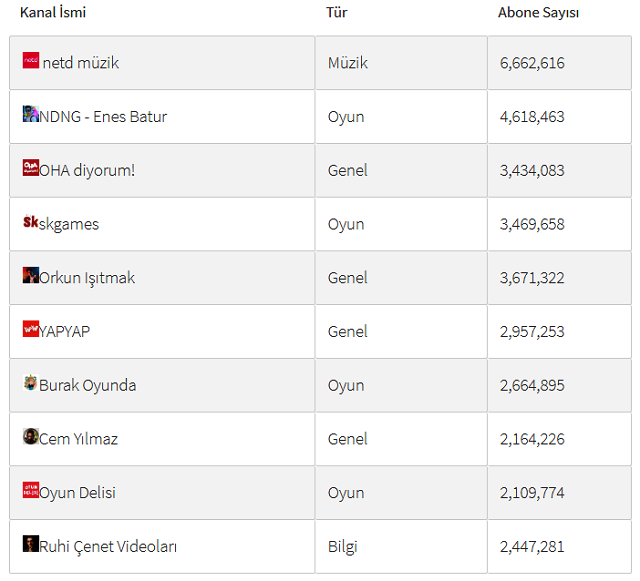This screenshot has height=581, width=640.
Task: Open the NDNG - Enes Batur channel link
Action: [103, 117]
